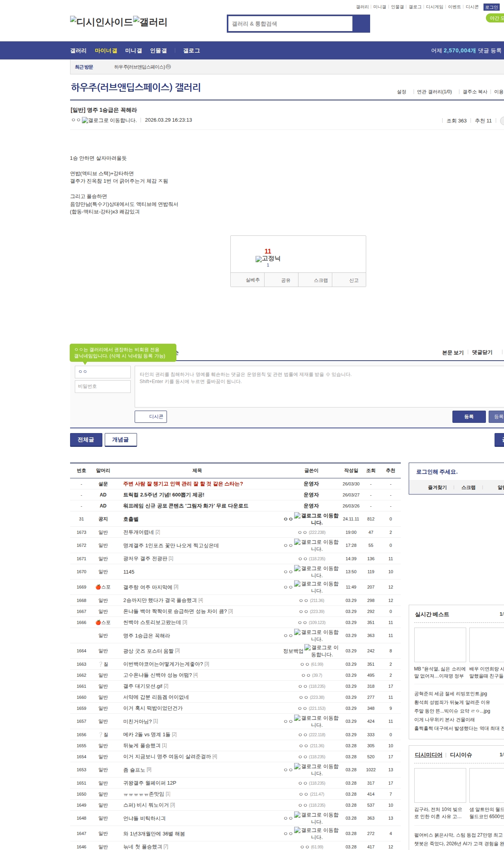Click 본문 보기 above the comment form

coord(453,352)
